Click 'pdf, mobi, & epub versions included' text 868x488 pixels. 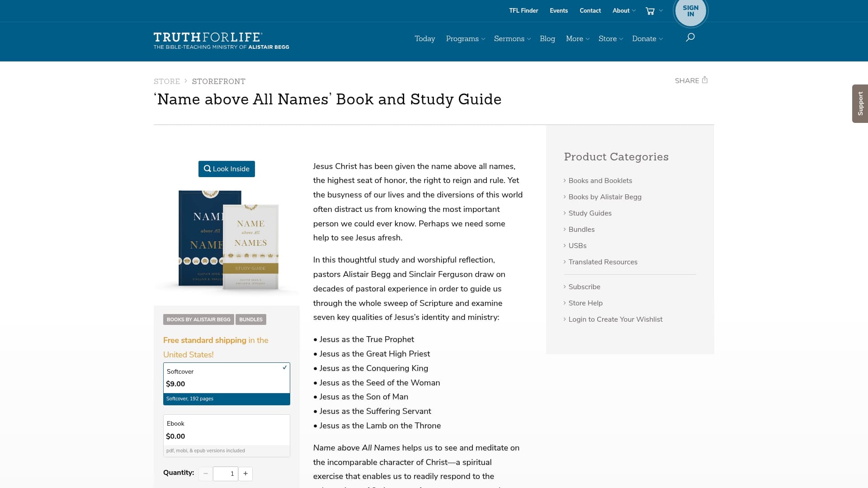click(206, 451)
